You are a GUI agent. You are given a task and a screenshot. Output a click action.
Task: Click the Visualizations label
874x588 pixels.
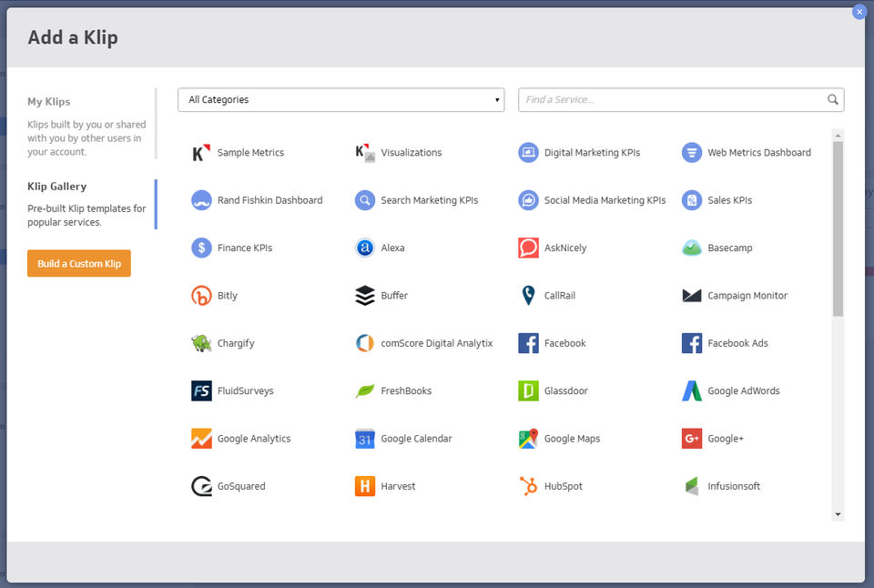(x=412, y=153)
